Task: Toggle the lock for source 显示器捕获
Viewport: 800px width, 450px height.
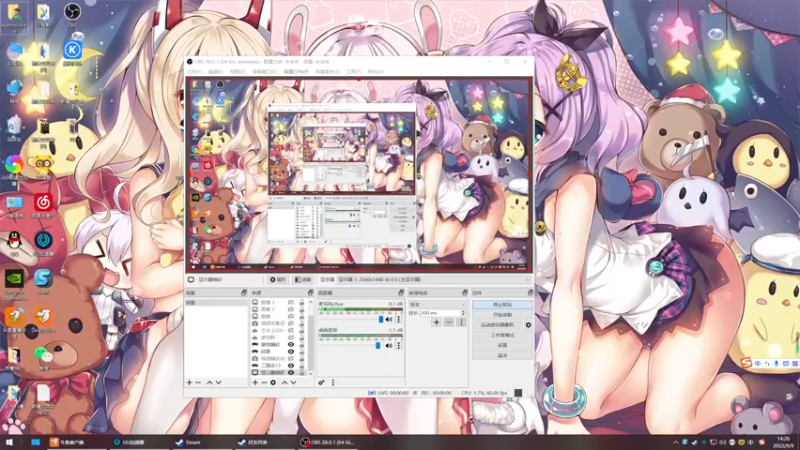Action: pos(302,372)
